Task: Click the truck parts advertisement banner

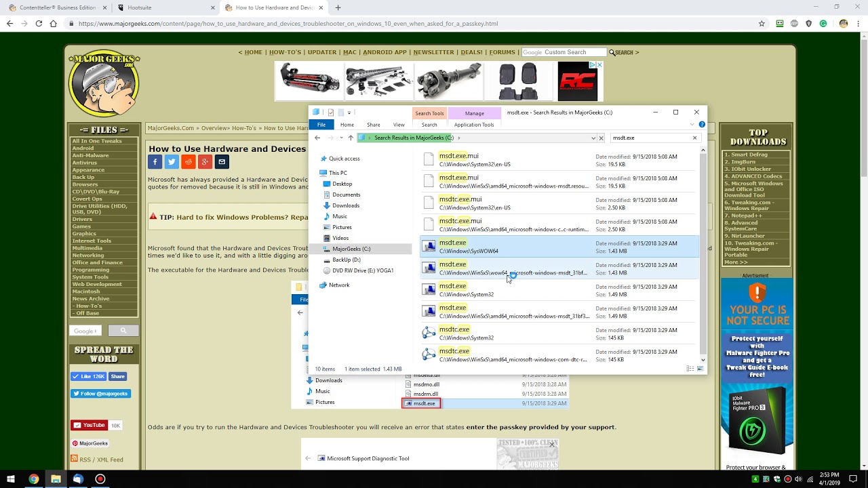Action: pyautogui.click(x=439, y=81)
